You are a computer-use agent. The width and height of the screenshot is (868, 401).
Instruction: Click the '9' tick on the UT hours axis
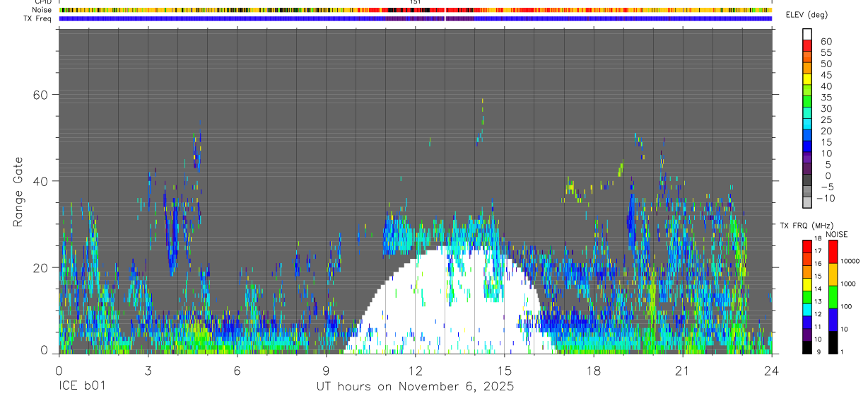(x=326, y=371)
